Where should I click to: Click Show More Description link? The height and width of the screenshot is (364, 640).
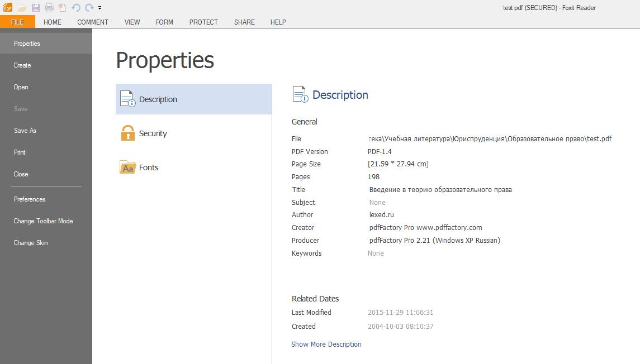click(x=326, y=344)
